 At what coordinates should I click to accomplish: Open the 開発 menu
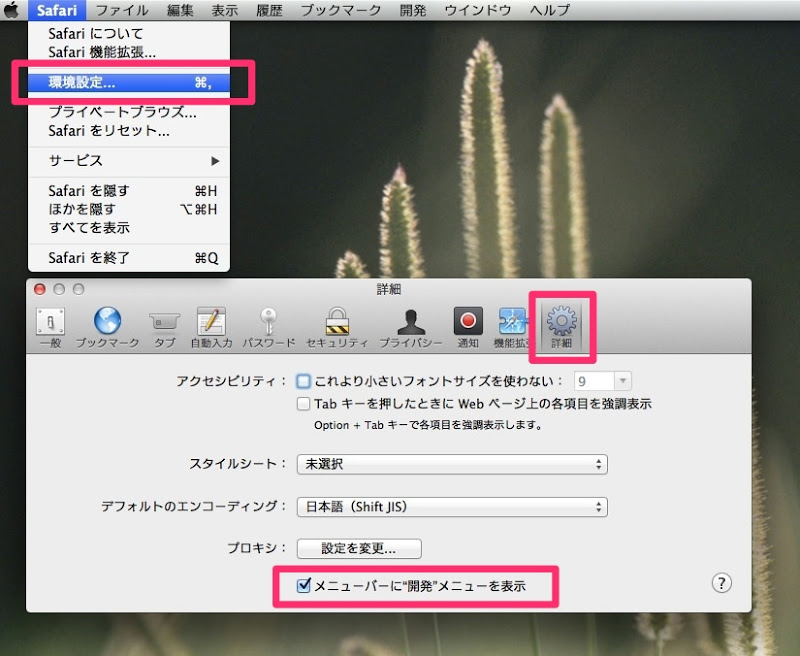413,10
